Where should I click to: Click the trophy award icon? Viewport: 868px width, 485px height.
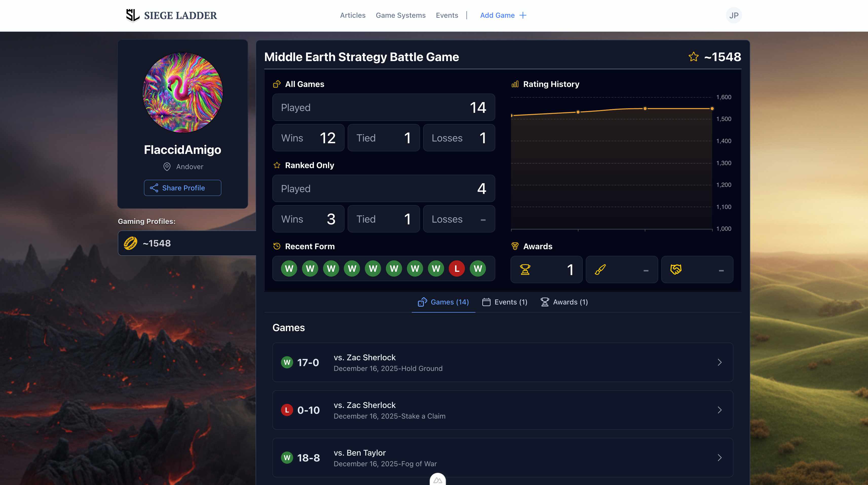tap(525, 270)
